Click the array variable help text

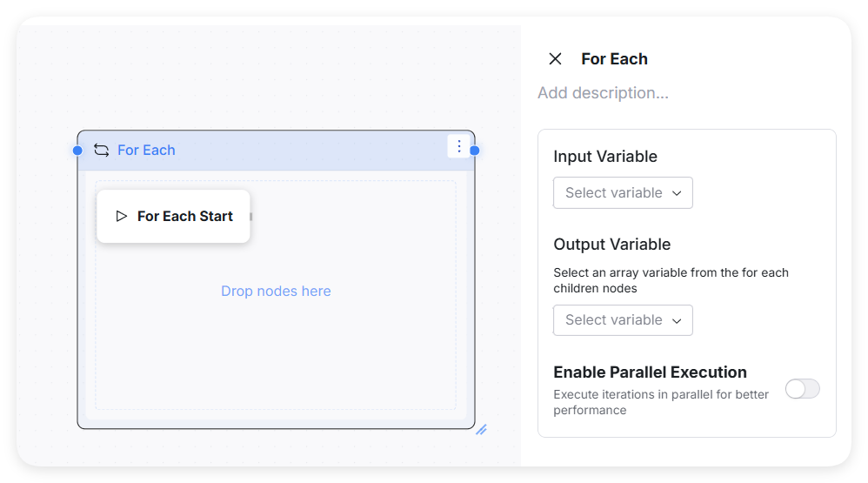[x=671, y=280]
